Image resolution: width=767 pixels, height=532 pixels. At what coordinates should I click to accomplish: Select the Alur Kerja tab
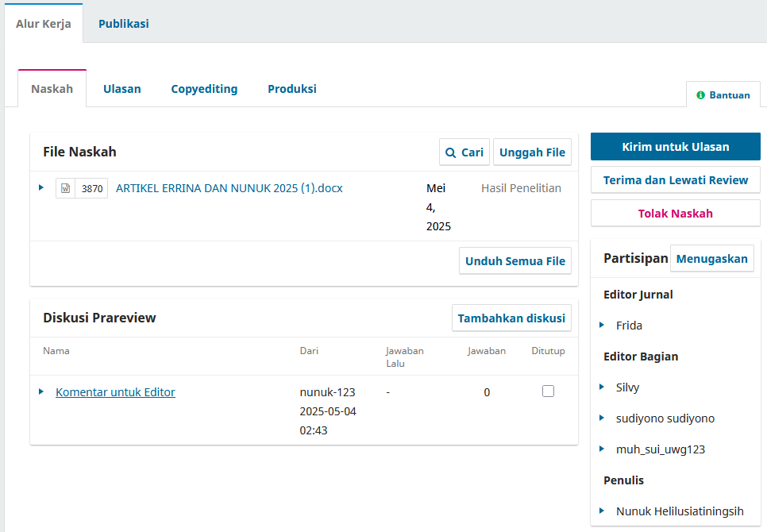click(44, 24)
